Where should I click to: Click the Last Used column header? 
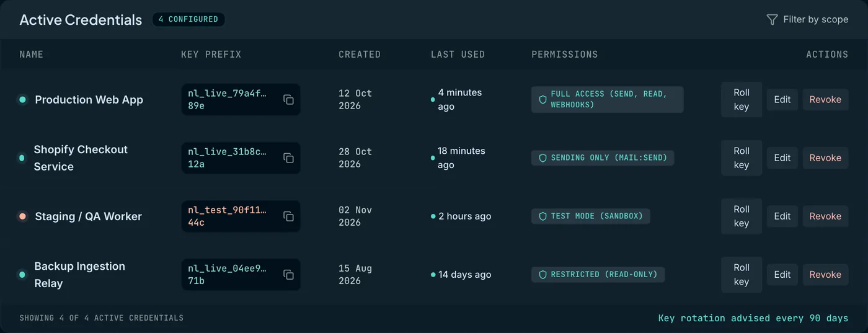tap(458, 55)
